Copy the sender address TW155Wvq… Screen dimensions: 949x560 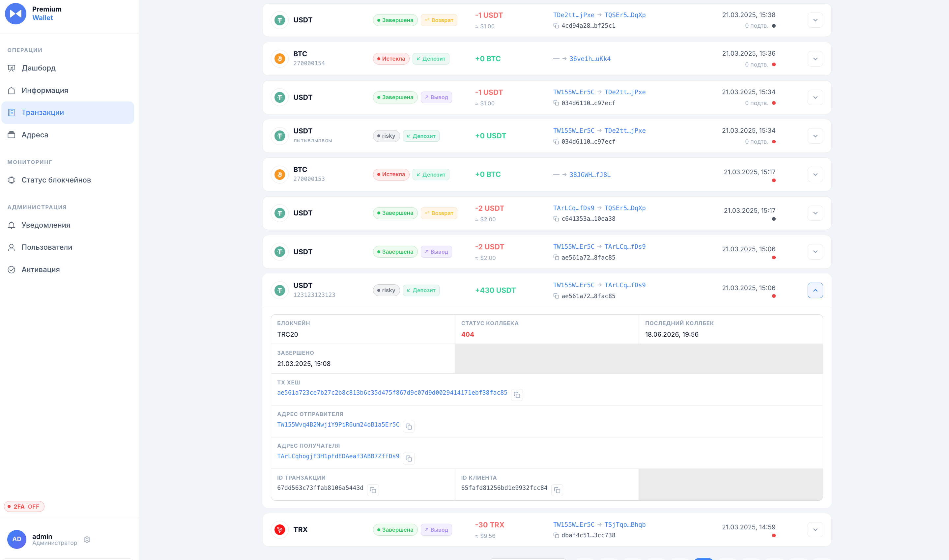pyautogui.click(x=409, y=427)
